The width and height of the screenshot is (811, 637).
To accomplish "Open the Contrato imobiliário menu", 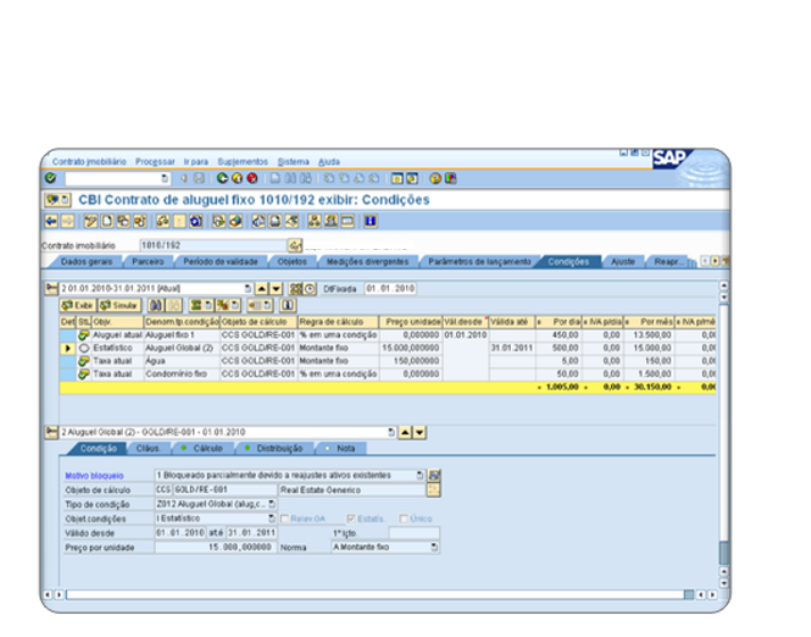I will (x=89, y=162).
